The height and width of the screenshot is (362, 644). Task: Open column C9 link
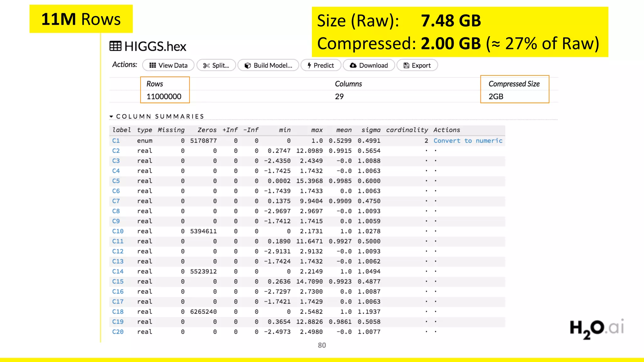tap(116, 221)
